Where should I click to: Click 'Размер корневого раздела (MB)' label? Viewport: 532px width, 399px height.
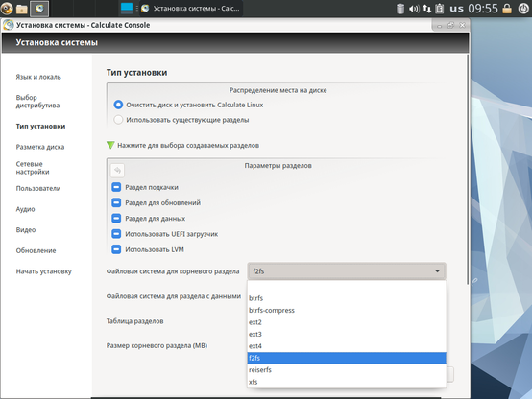tap(157, 346)
